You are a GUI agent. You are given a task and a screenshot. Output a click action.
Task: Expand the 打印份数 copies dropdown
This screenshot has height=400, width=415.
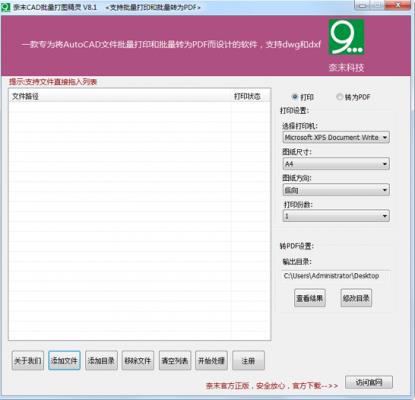(336, 216)
